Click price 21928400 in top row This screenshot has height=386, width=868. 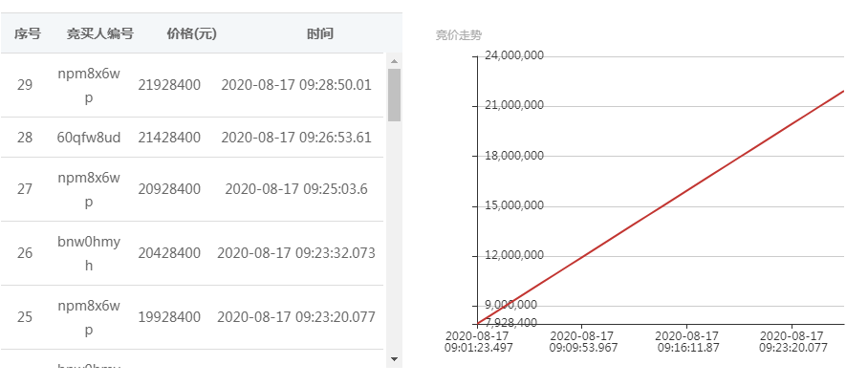169,85
